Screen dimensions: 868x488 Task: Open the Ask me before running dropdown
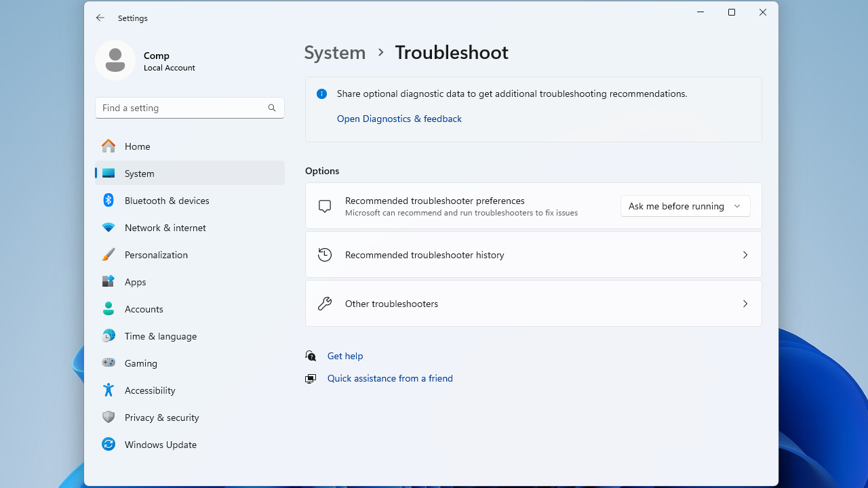tap(685, 206)
